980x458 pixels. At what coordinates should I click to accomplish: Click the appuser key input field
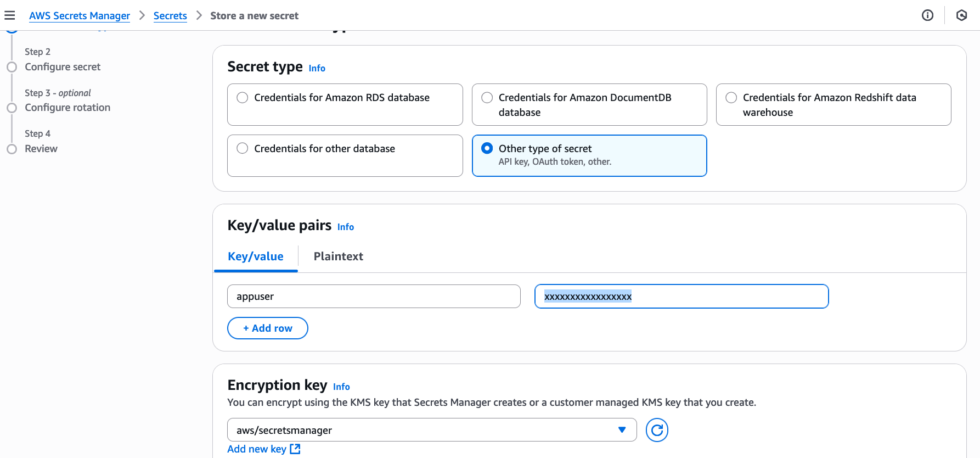(373, 297)
